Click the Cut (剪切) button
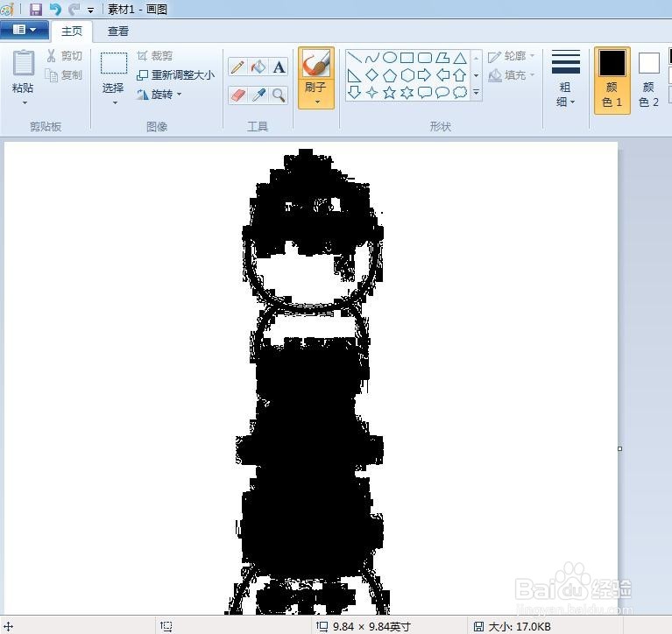Image resolution: width=672 pixels, height=634 pixels. [x=64, y=56]
